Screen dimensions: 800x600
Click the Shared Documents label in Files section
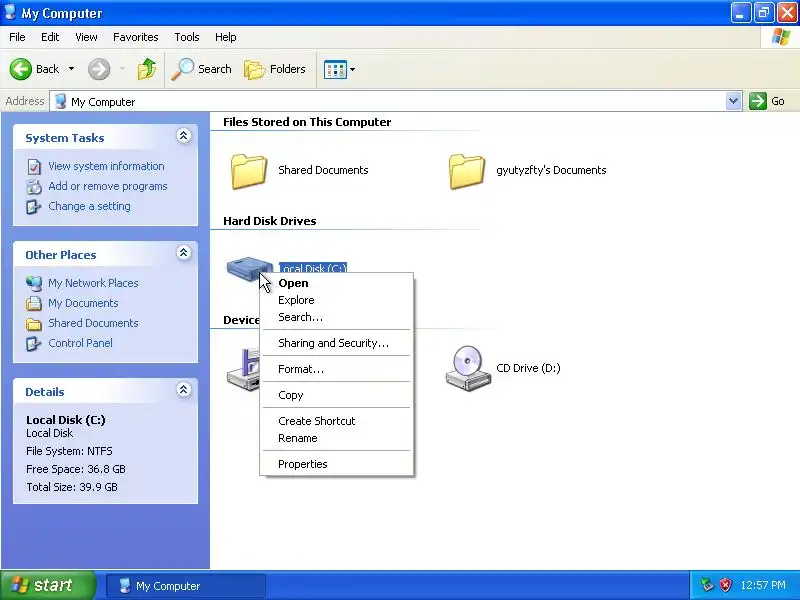click(x=323, y=170)
